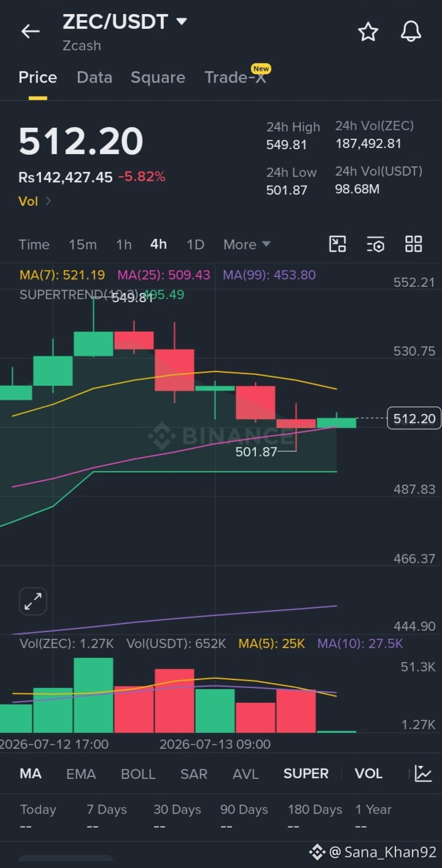This screenshot has width=442, height=868.
Task: Tap the 24h Low value 501.87
Action: coord(287,190)
